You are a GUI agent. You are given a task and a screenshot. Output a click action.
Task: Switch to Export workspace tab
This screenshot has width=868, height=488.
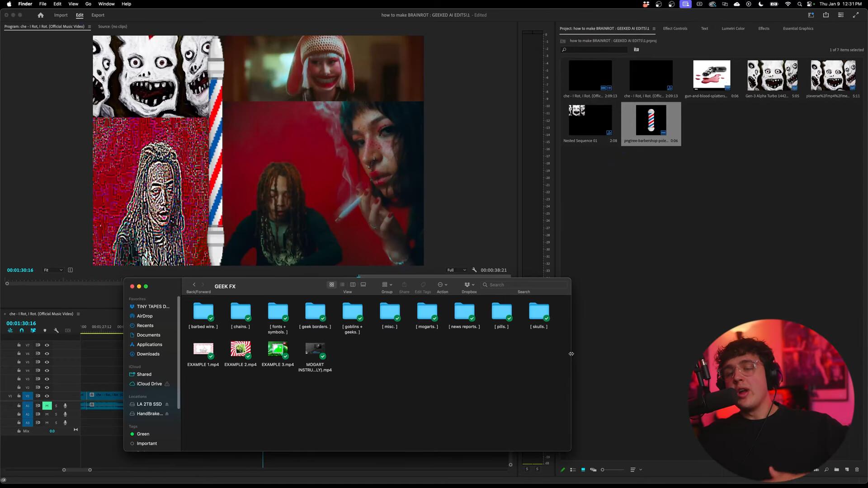(98, 15)
